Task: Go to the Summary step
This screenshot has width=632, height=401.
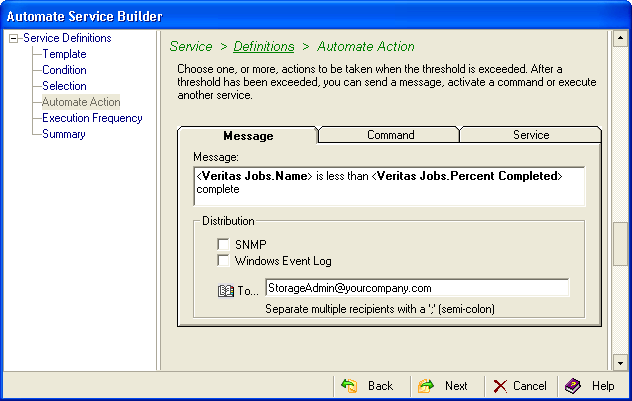Action: (64, 134)
